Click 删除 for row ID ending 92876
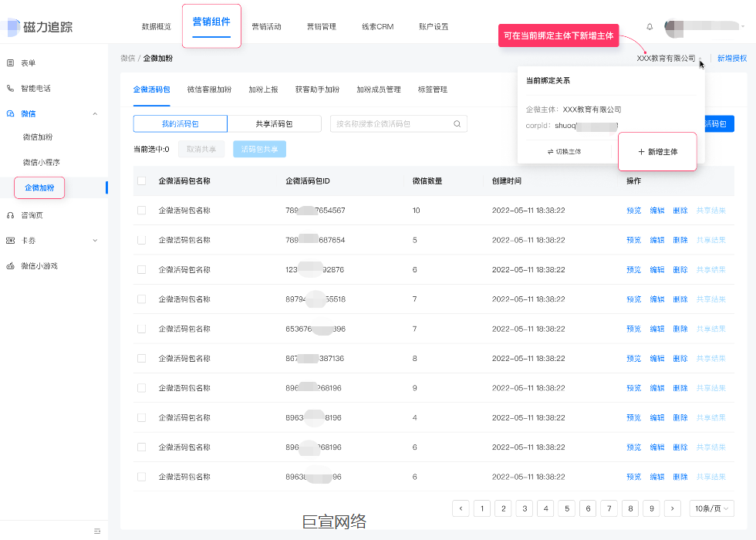The height and width of the screenshot is (540, 756). pos(680,269)
